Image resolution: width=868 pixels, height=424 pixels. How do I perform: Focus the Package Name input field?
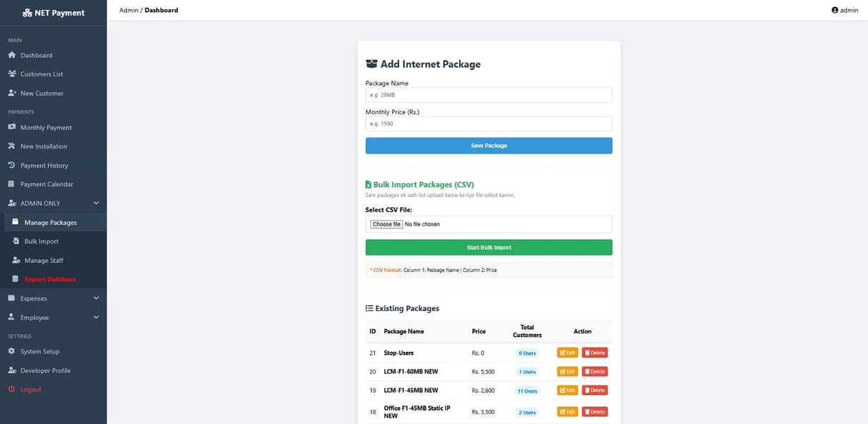[x=489, y=95]
